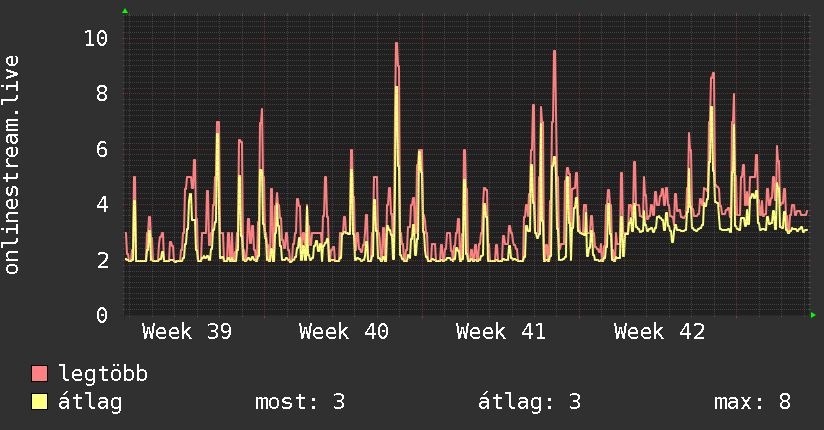The height and width of the screenshot is (430, 824).
Task: Select the 'átlag' legend label beside the yellow swatch
Action: 90,402
